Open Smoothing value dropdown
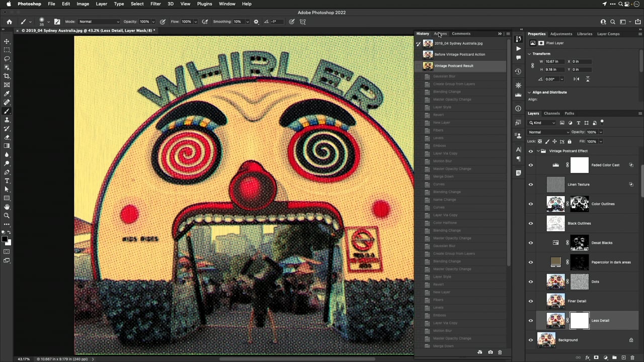Image resolution: width=644 pixels, height=362 pixels. pos(247,22)
